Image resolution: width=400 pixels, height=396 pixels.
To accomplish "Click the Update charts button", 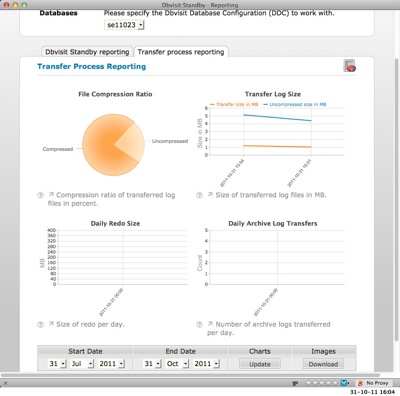I will [x=260, y=364].
